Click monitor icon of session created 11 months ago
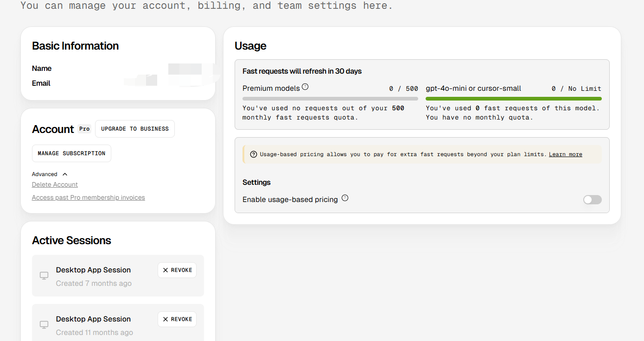The image size is (644, 341). [x=44, y=325]
